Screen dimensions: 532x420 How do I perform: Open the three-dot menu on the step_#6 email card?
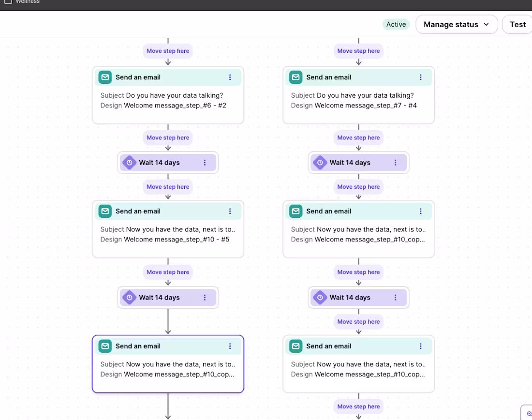(230, 77)
